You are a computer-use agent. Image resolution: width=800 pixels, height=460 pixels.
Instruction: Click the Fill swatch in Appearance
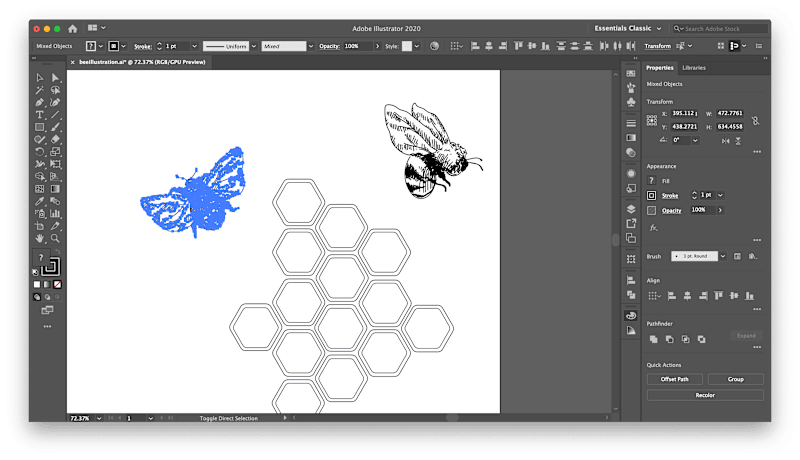[652, 181]
